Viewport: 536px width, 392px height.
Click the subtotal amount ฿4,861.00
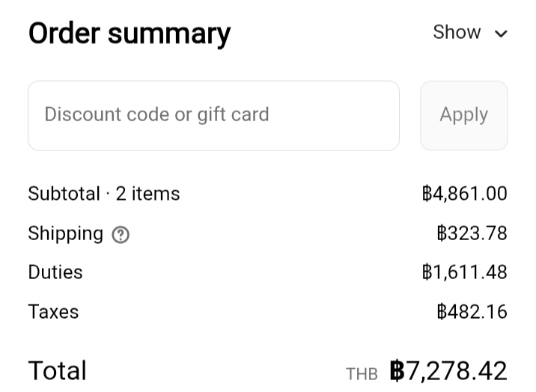pos(464,194)
